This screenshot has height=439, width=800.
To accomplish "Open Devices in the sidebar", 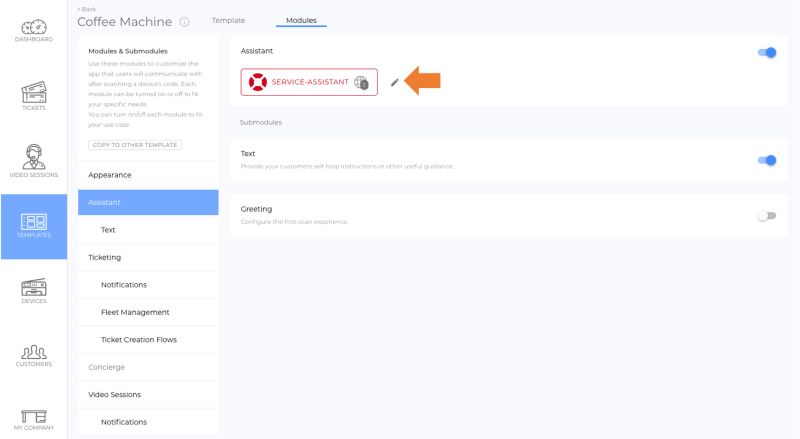I will point(34,291).
